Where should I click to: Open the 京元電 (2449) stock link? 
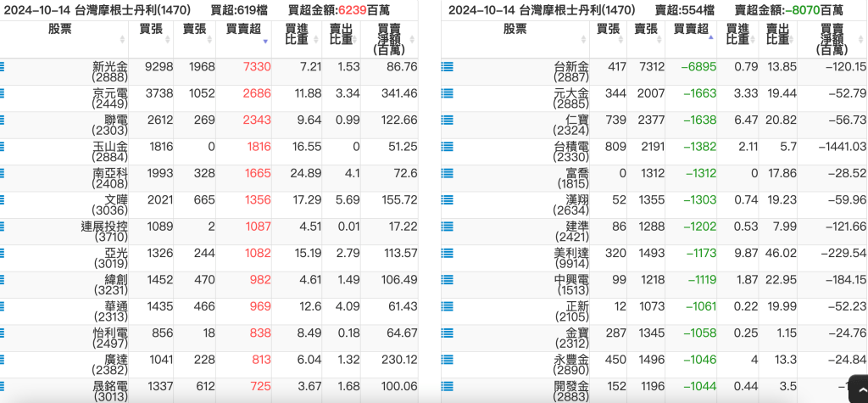[x=110, y=98]
